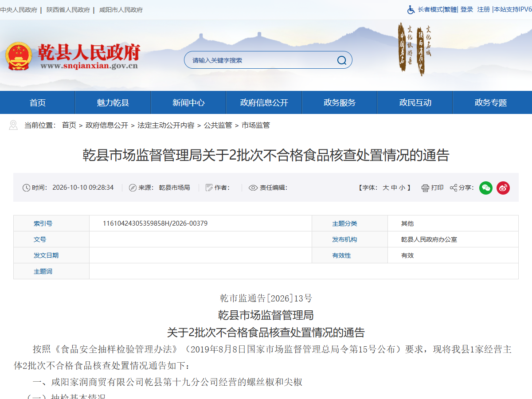
Task: Click the 本站支持IPV6 text
Action: (x=513, y=9)
